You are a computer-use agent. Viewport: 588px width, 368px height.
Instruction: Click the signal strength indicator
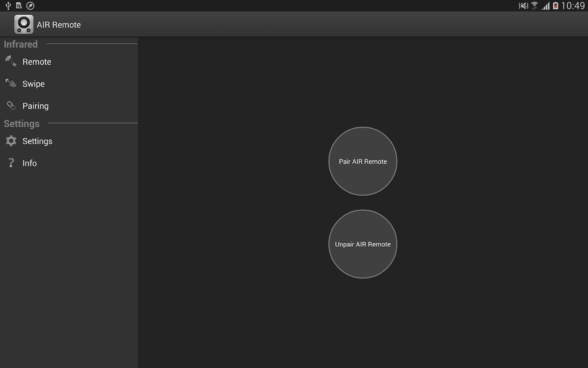[546, 6]
